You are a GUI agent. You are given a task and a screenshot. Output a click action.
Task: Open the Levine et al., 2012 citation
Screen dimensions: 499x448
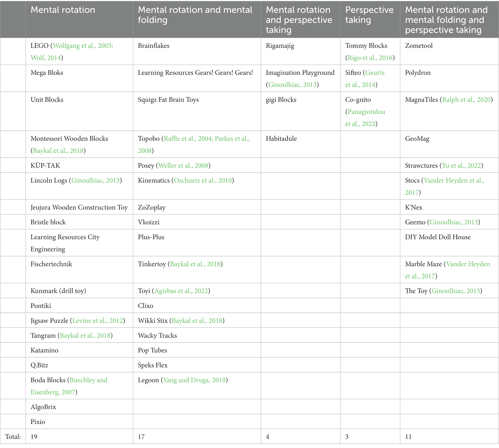point(98,321)
